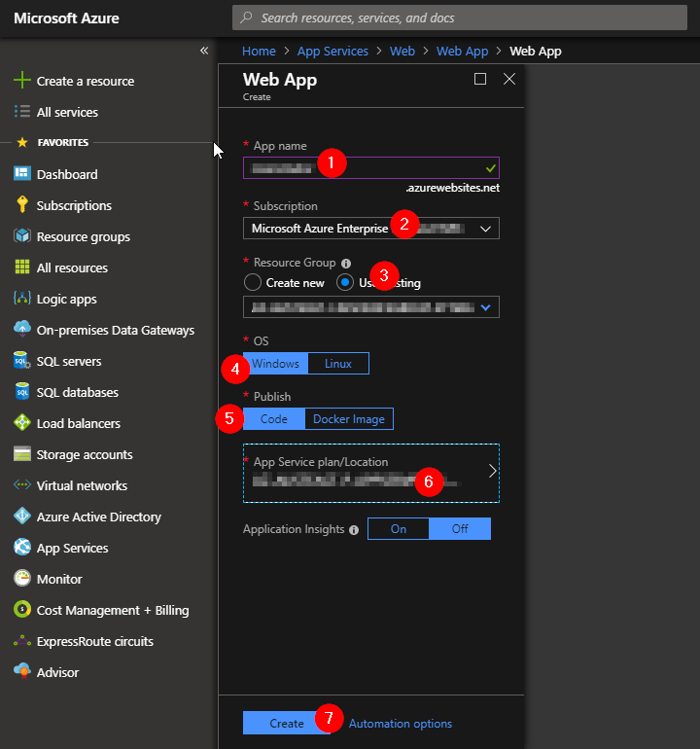Focus the App name input field

click(371, 167)
